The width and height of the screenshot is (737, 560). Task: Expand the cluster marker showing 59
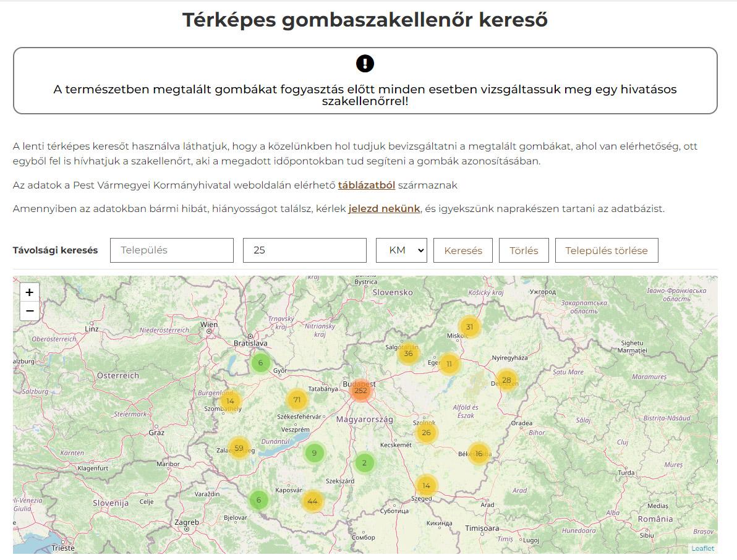pos(239,448)
